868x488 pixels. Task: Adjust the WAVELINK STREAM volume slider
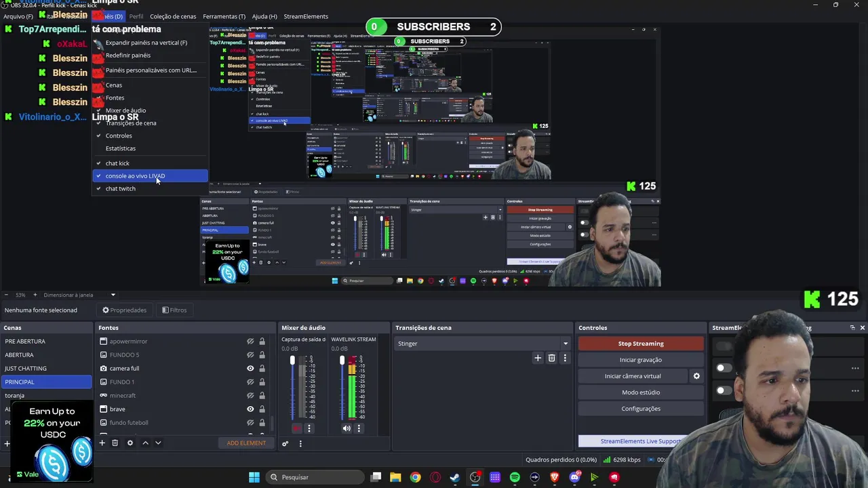point(342,386)
